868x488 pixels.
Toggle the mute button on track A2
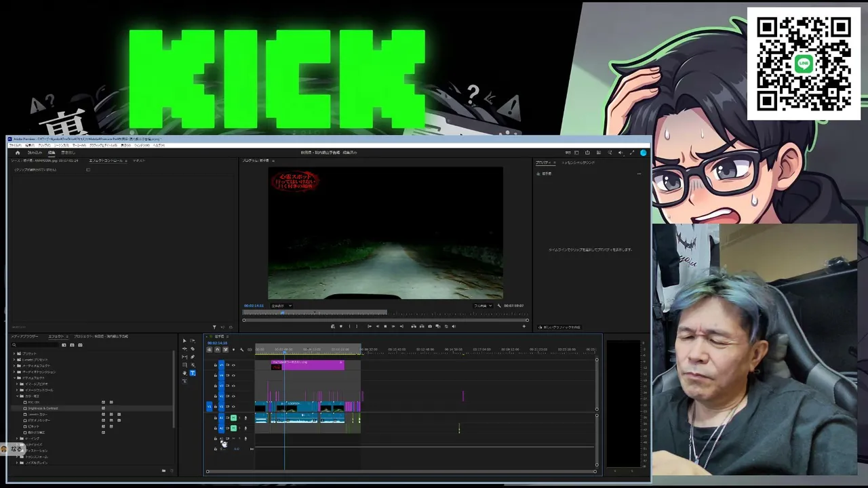click(x=233, y=428)
